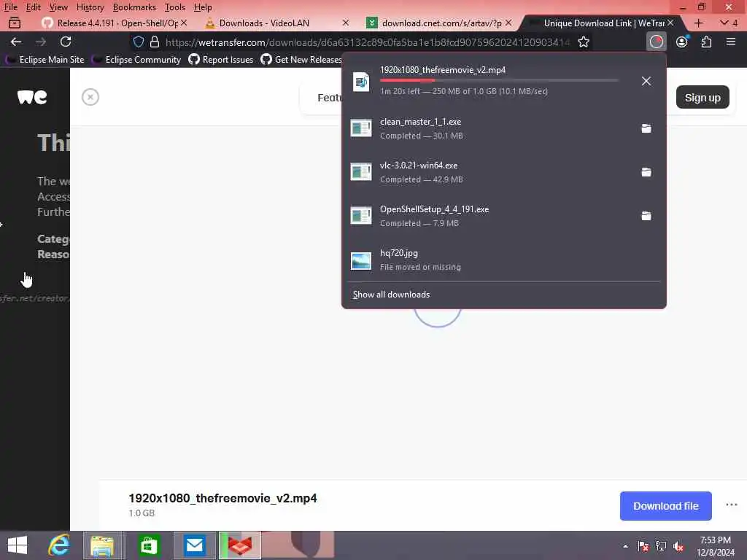
Task: Open the Windows Start button
Action: (18, 545)
